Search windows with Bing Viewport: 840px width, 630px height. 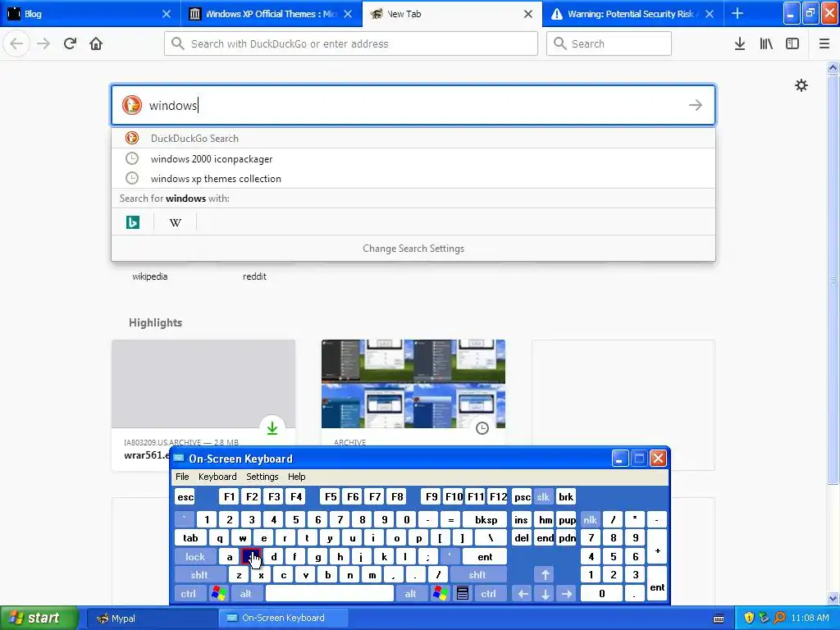point(133,221)
